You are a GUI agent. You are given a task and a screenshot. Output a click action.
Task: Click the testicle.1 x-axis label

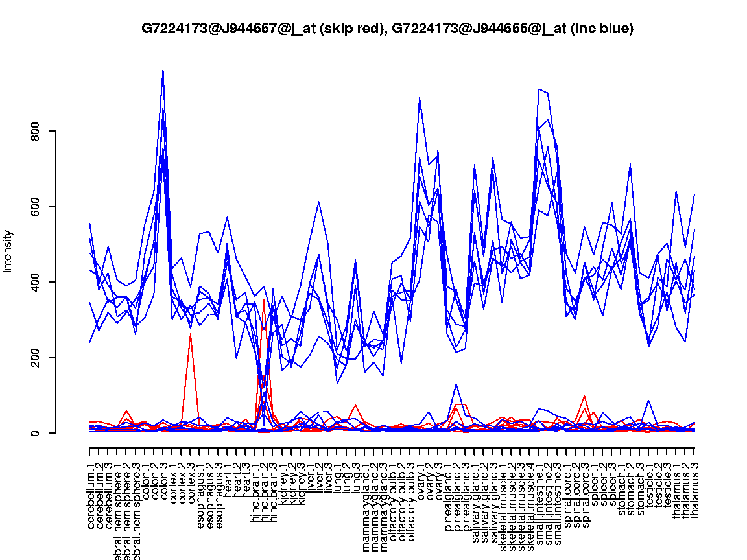650,479
